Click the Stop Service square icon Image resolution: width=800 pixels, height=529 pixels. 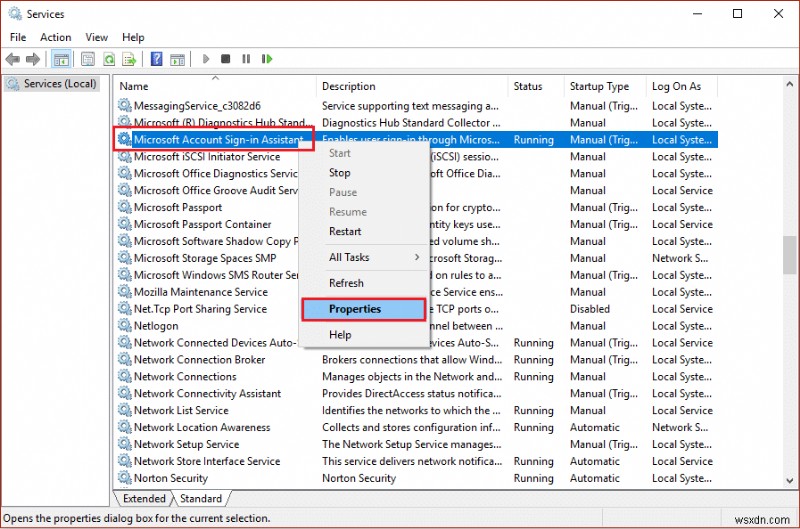coord(226,59)
